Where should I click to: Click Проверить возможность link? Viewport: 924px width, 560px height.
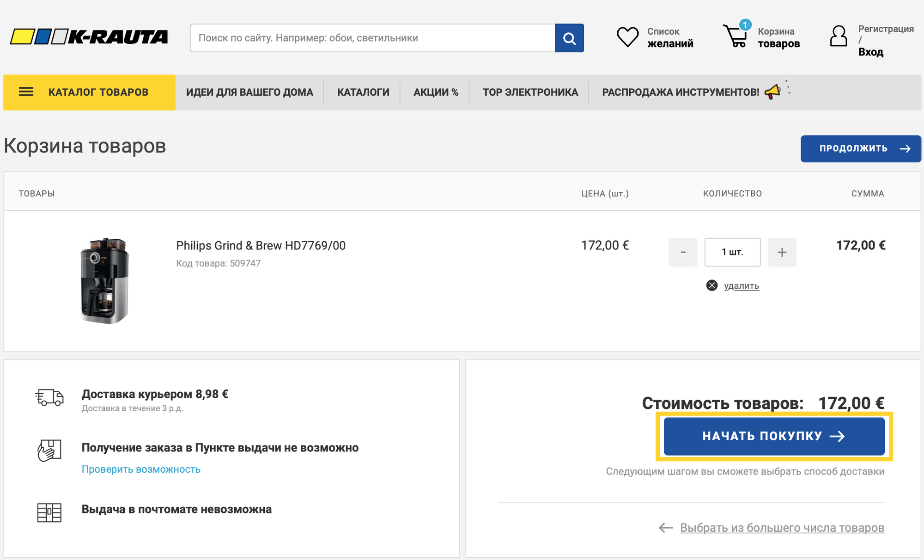click(141, 469)
